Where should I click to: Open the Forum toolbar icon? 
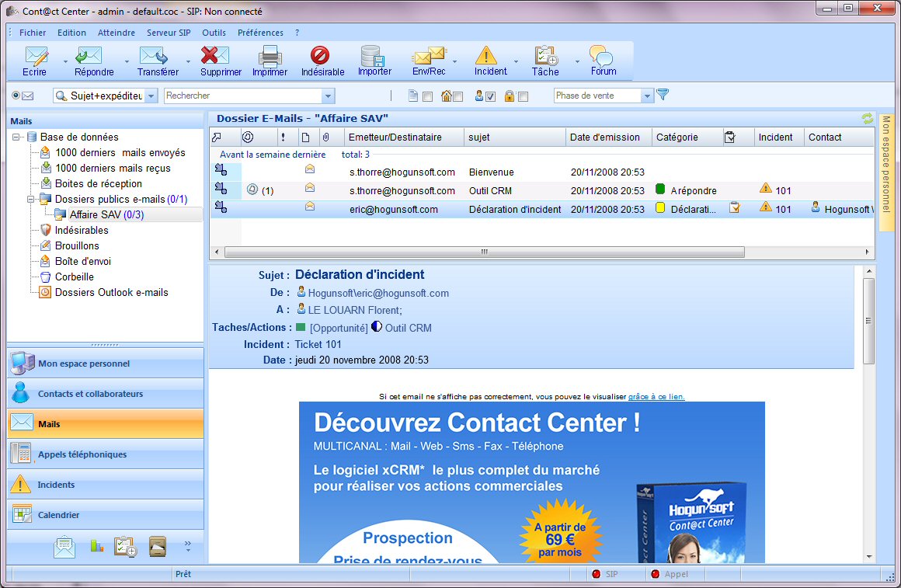[x=601, y=56]
